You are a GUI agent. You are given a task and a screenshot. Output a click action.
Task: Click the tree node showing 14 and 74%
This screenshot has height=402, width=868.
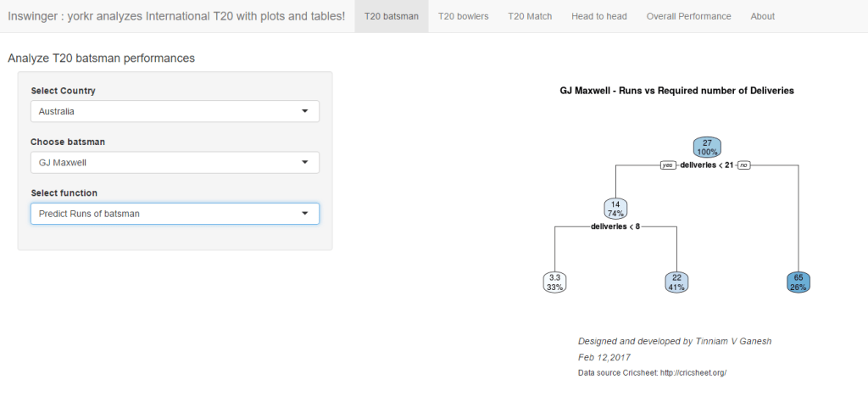point(616,209)
